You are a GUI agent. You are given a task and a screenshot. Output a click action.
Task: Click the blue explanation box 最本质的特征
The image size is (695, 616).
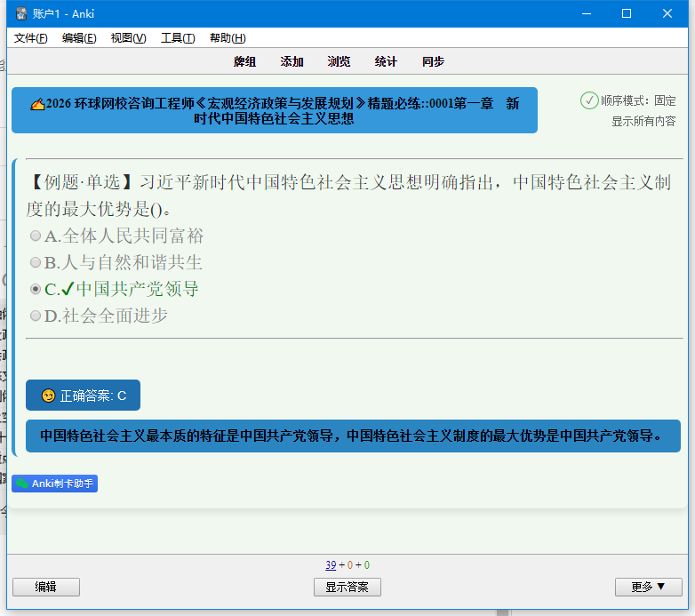pos(353,436)
